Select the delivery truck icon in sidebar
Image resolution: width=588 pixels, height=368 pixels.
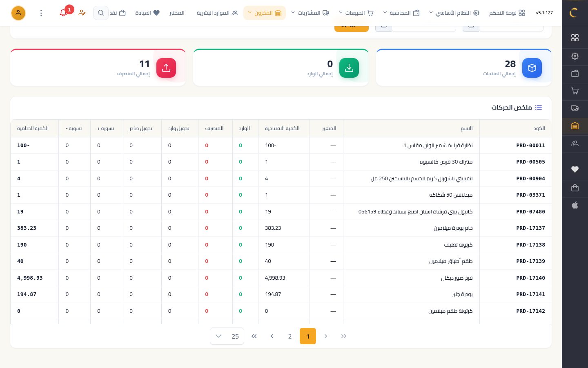pyautogui.click(x=575, y=108)
